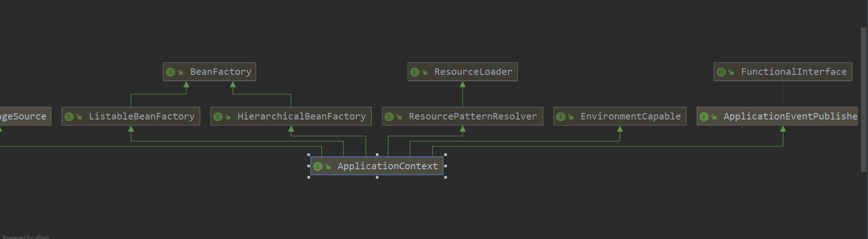Click interface icon on ListableBeanFactory node

69,117
